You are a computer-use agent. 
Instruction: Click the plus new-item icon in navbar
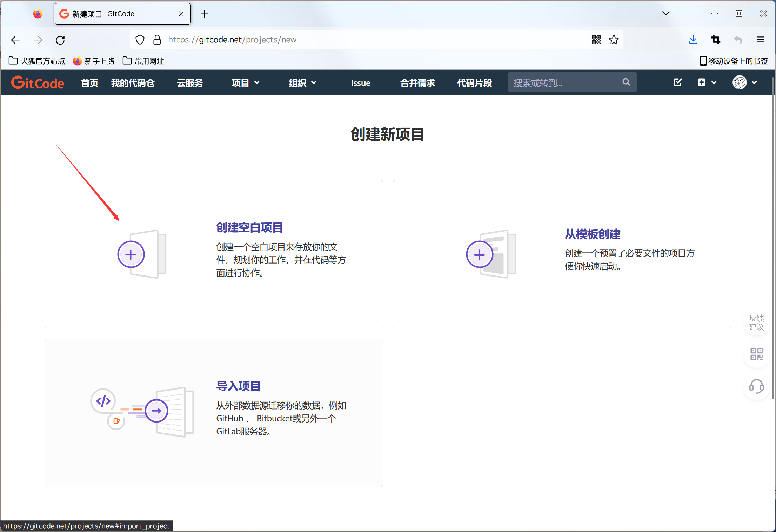tap(701, 82)
